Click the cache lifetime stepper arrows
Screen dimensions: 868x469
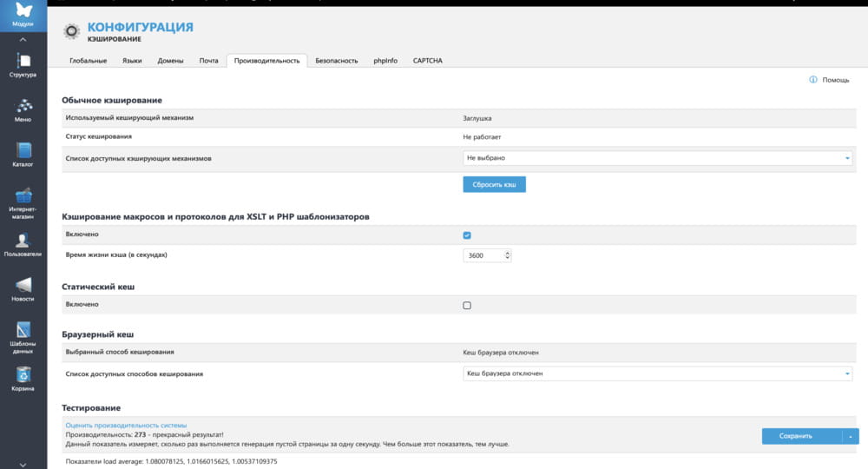[x=507, y=255]
